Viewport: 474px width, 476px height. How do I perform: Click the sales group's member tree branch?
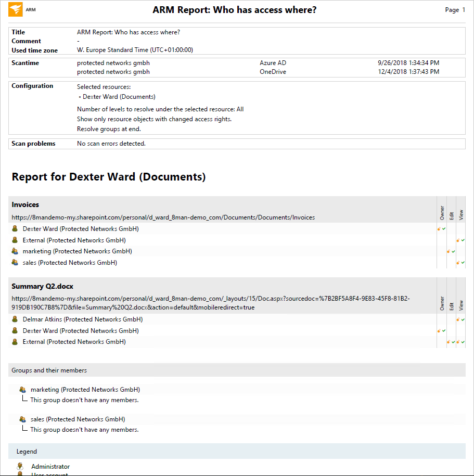pos(24,429)
